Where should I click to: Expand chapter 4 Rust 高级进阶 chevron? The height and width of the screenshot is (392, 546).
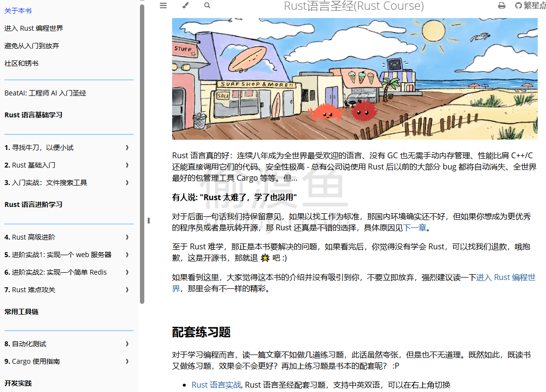coord(127,237)
